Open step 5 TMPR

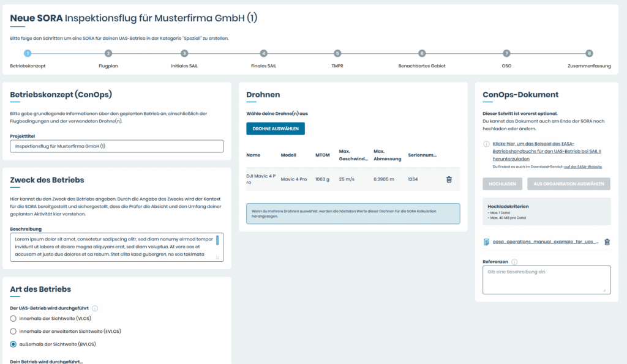[x=337, y=53]
